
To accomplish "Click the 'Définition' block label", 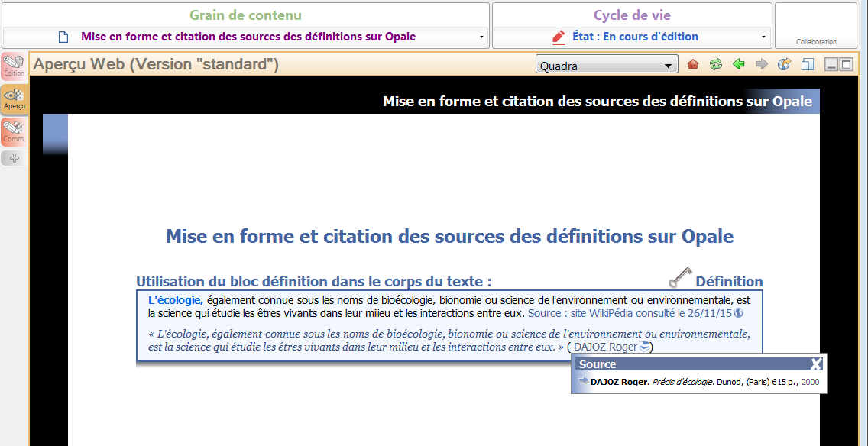I will (x=729, y=282).
